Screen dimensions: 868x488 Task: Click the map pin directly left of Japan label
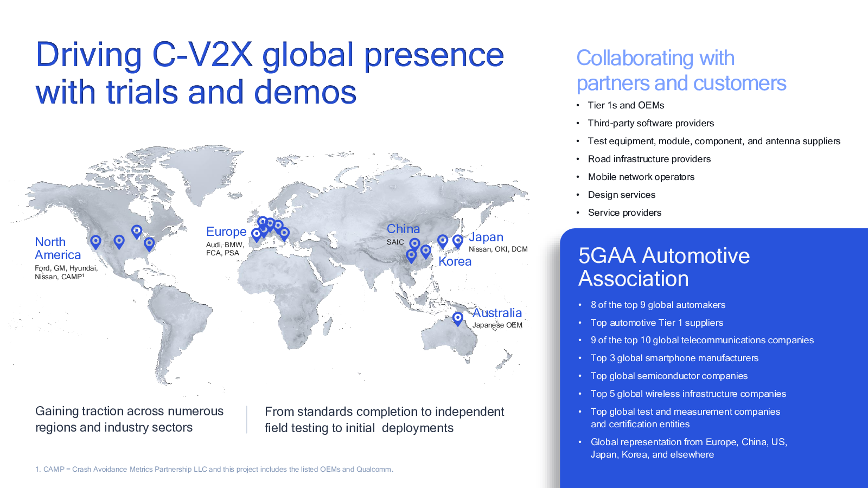coord(458,241)
